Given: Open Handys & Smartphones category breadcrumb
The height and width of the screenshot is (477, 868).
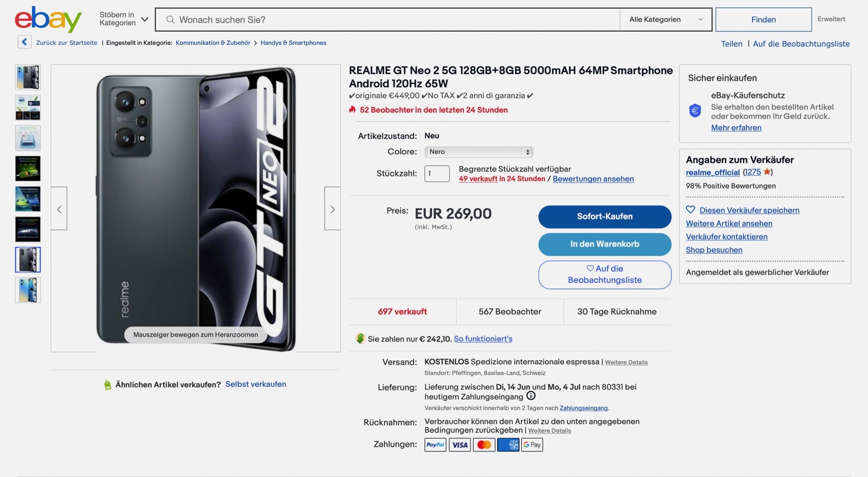Looking at the screenshot, I should [293, 43].
